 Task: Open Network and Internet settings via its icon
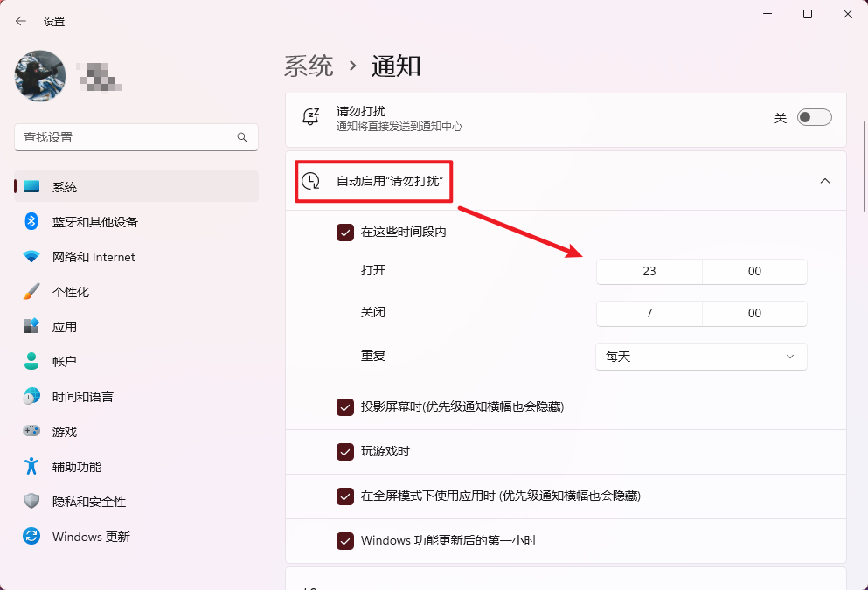pyautogui.click(x=32, y=257)
